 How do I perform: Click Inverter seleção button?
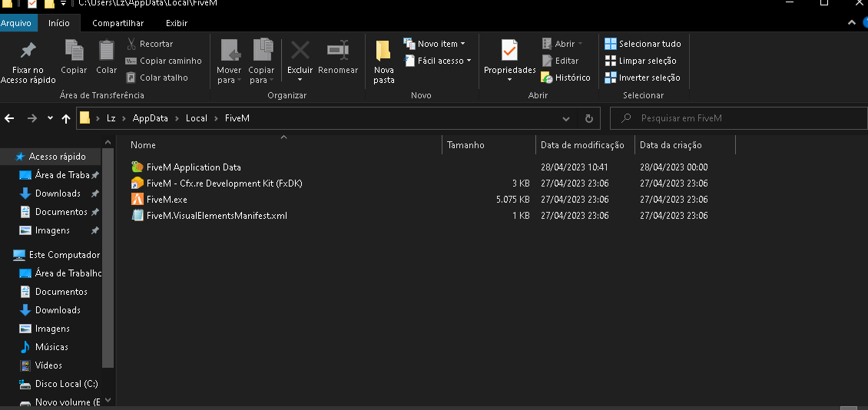point(642,78)
